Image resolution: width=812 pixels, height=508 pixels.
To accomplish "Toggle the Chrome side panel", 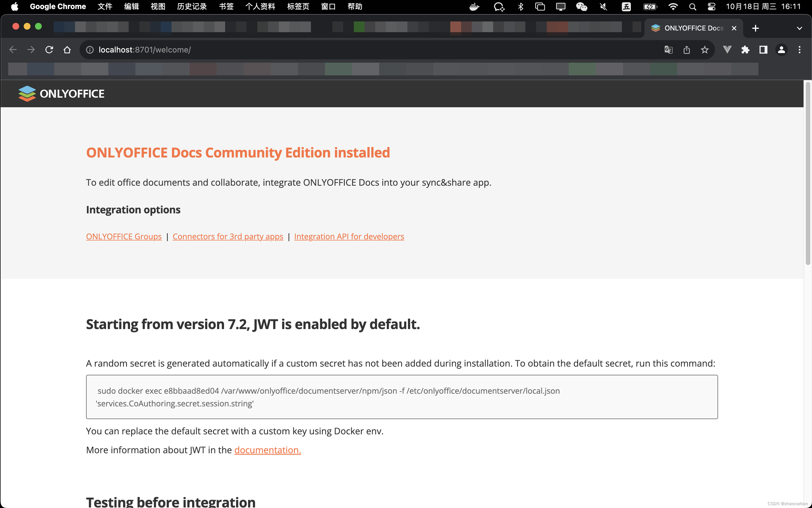I will [763, 50].
